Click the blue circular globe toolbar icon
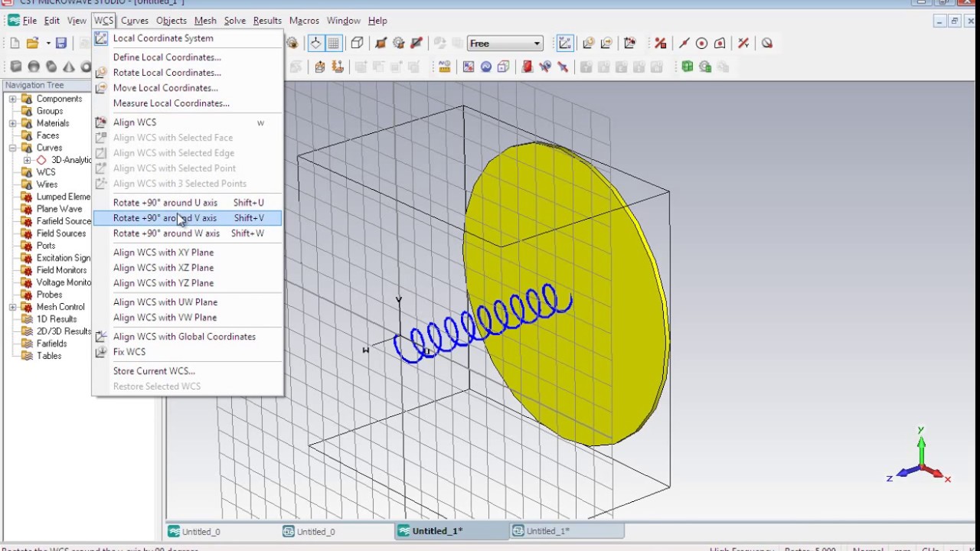Screen dimensions: 980x551 (x=485, y=67)
